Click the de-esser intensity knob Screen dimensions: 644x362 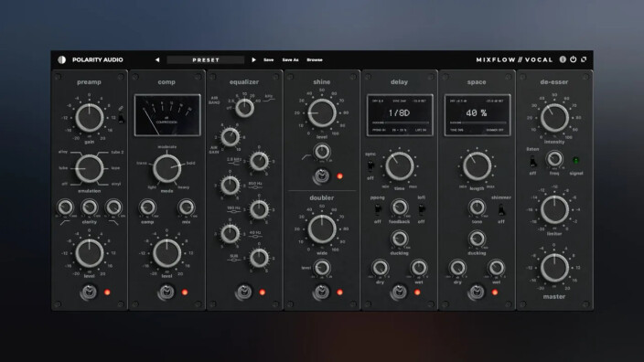pyautogui.click(x=554, y=118)
